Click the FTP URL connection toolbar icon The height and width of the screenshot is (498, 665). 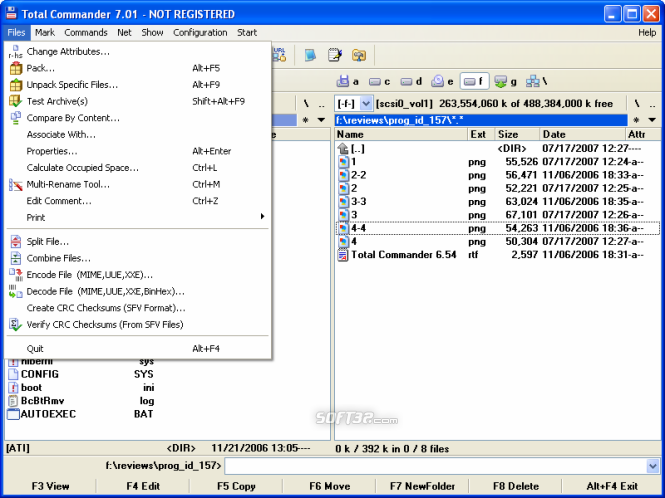279,55
